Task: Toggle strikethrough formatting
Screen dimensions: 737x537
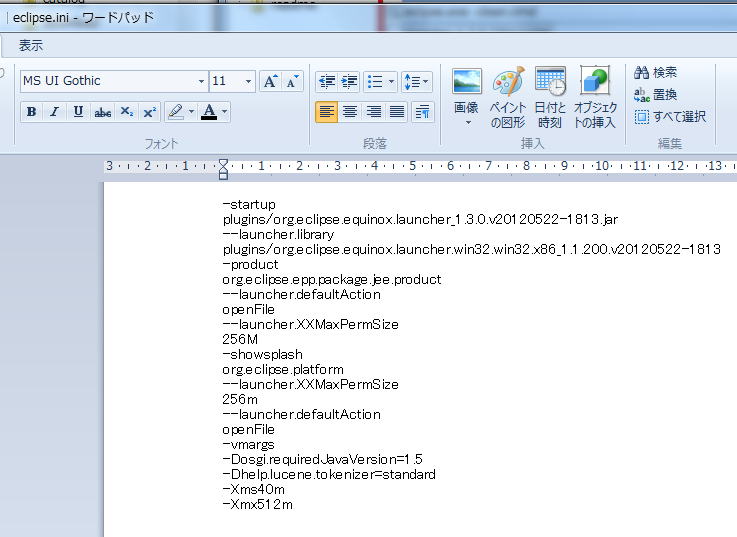Action: [x=102, y=112]
